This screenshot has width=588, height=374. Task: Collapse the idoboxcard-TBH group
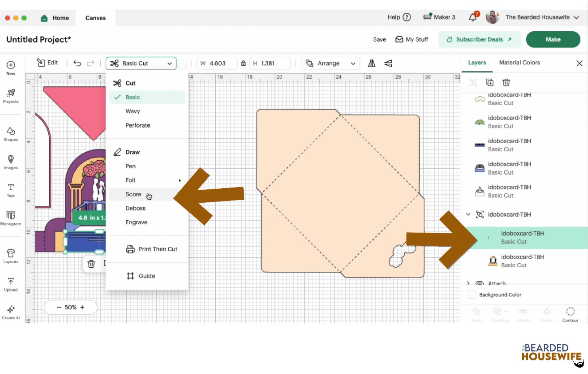(468, 214)
